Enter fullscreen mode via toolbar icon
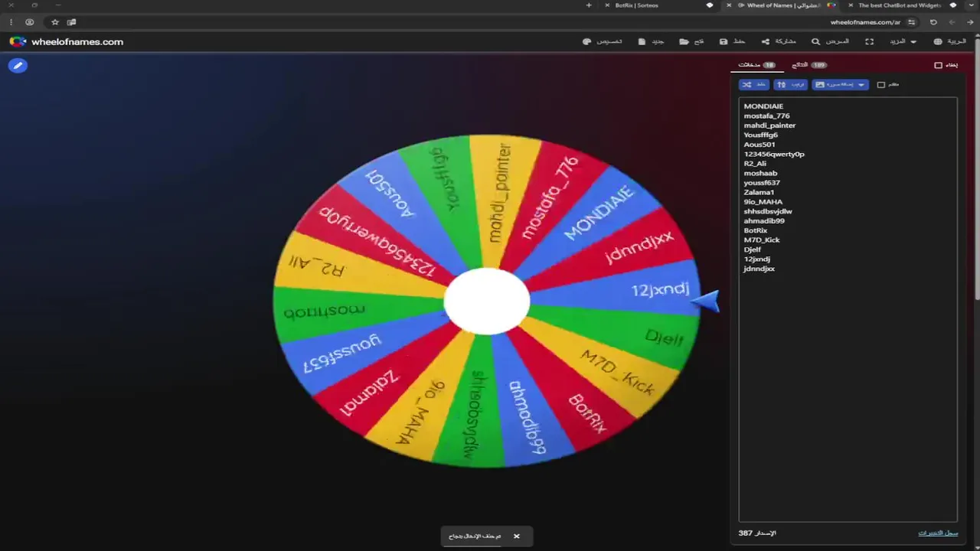 (869, 41)
